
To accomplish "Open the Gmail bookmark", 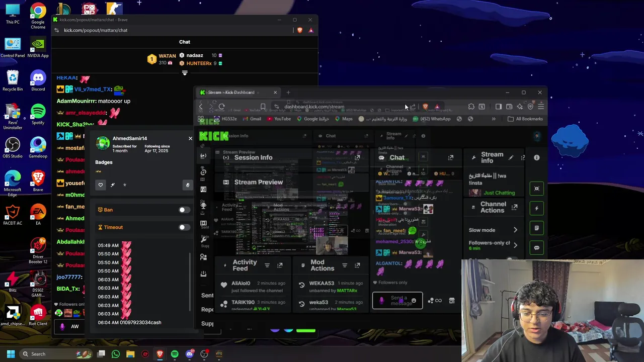I will [252, 119].
